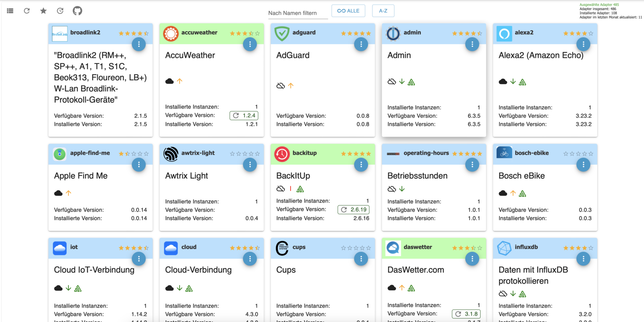
Task: Click the star rating on influxdb card
Action: [x=578, y=248]
